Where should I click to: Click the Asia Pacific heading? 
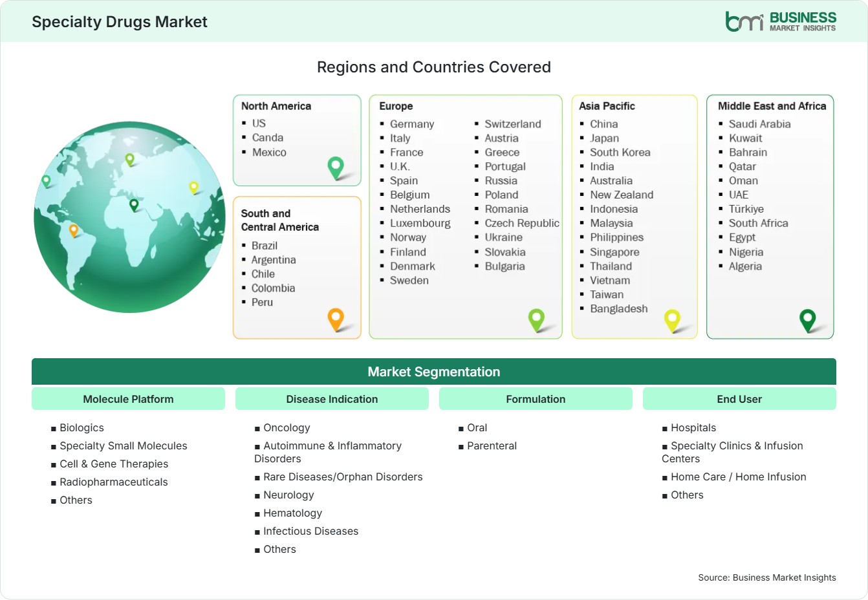click(607, 106)
